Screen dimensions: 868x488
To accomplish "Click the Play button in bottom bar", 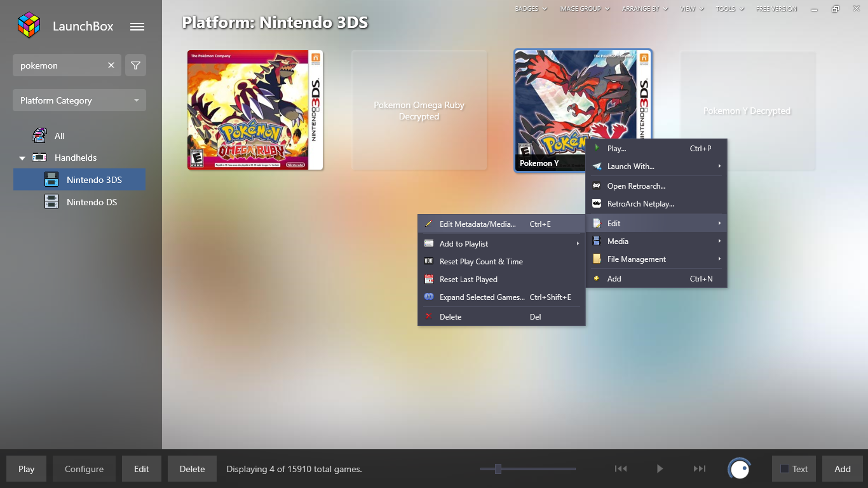I will point(27,469).
